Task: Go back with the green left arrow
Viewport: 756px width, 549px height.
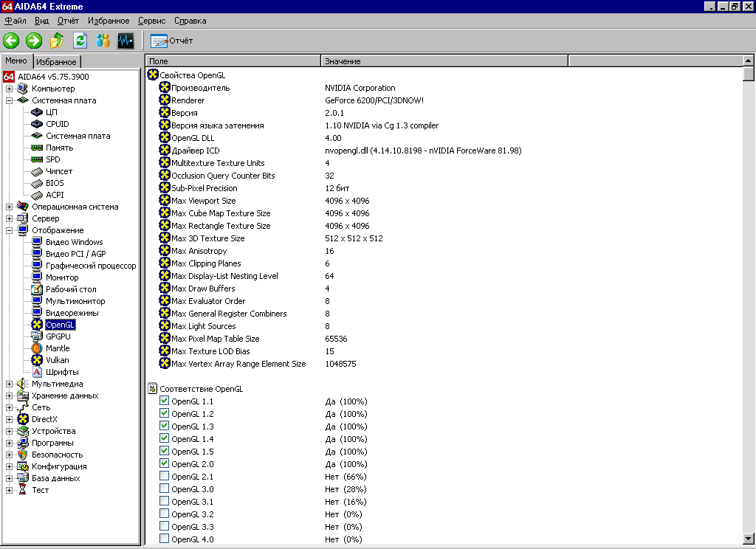Action: point(11,41)
